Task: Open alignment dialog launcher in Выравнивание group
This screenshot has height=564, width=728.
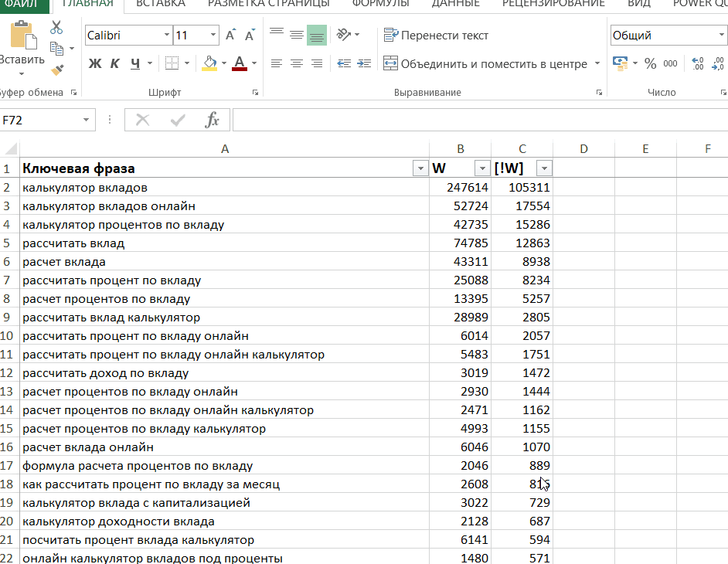Action: [600, 93]
